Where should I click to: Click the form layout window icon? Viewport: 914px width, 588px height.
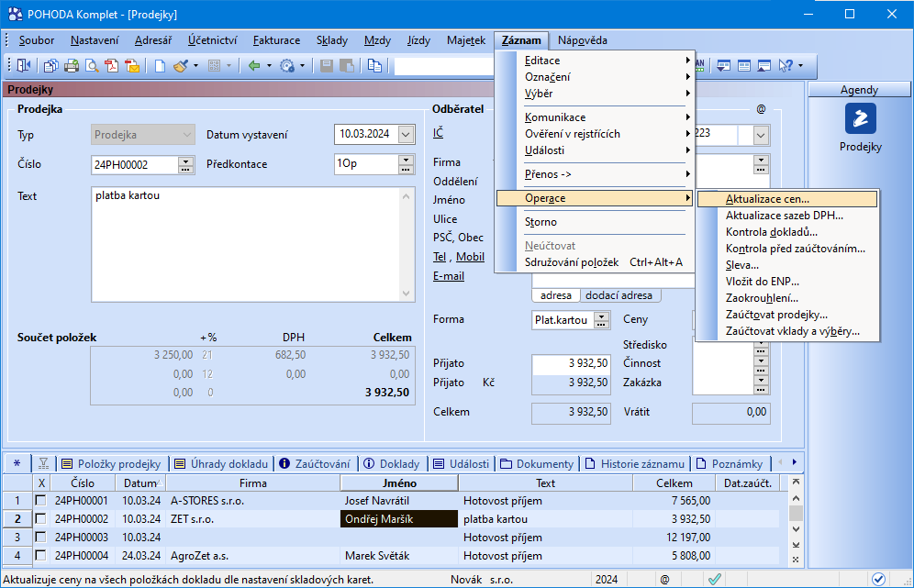tap(744, 66)
